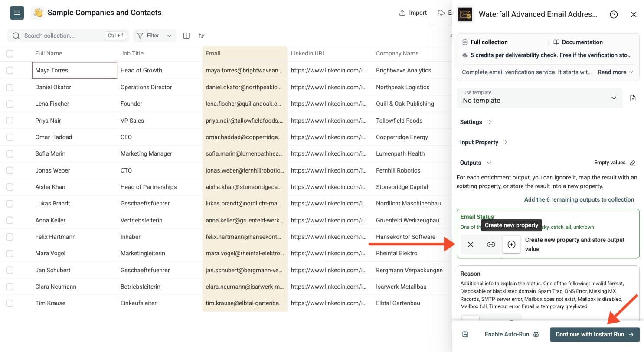Close the Waterfall enrichment panel
644x352 pixels.
[634, 14]
